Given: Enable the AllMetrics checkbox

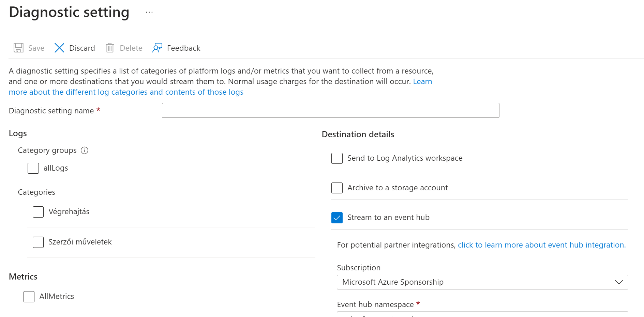Looking at the screenshot, I should pos(29,297).
